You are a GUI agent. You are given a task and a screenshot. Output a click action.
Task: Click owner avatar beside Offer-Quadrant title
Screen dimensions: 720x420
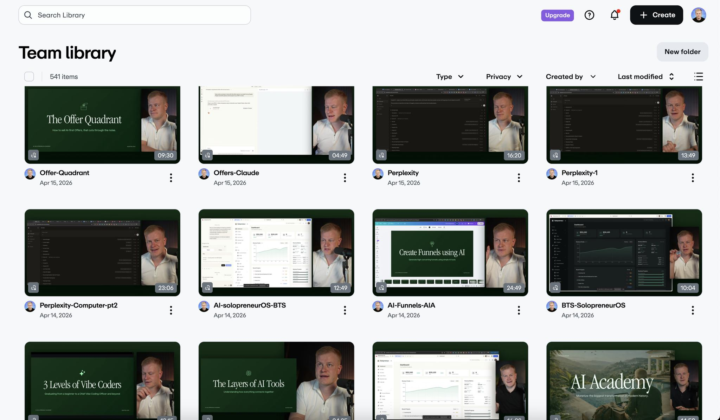[x=30, y=174]
